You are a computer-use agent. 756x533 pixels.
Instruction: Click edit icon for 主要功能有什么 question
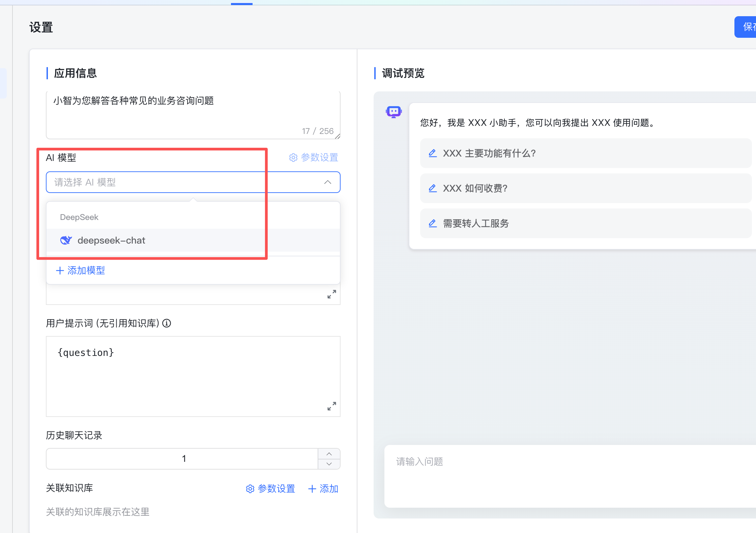click(433, 153)
